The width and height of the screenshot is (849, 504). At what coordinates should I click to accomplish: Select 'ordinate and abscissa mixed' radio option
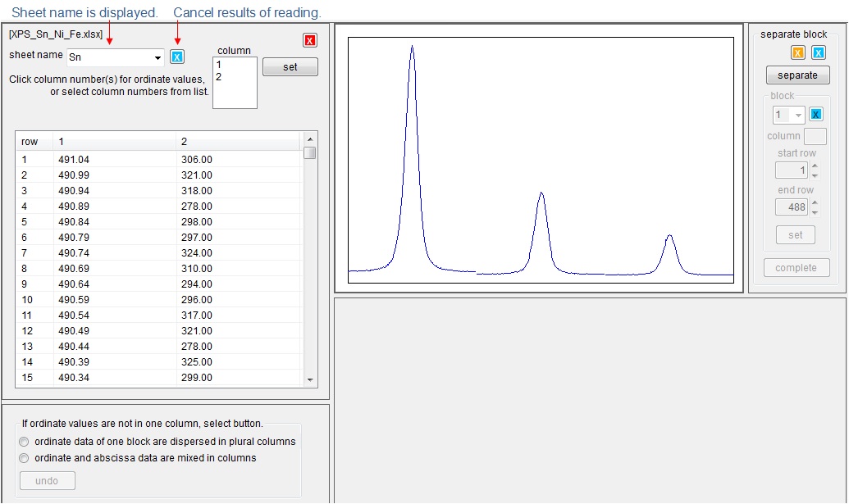(24, 458)
